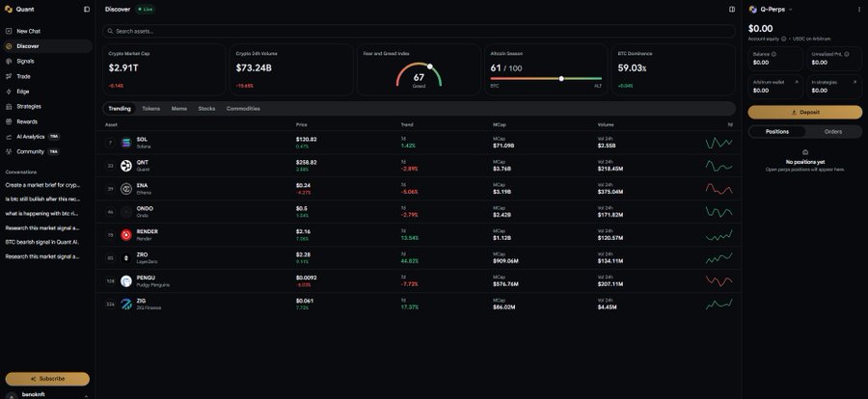Click the ZRO trend 44.02% value
The height and width of the screenshot is (399, 868).
point(410,261)
